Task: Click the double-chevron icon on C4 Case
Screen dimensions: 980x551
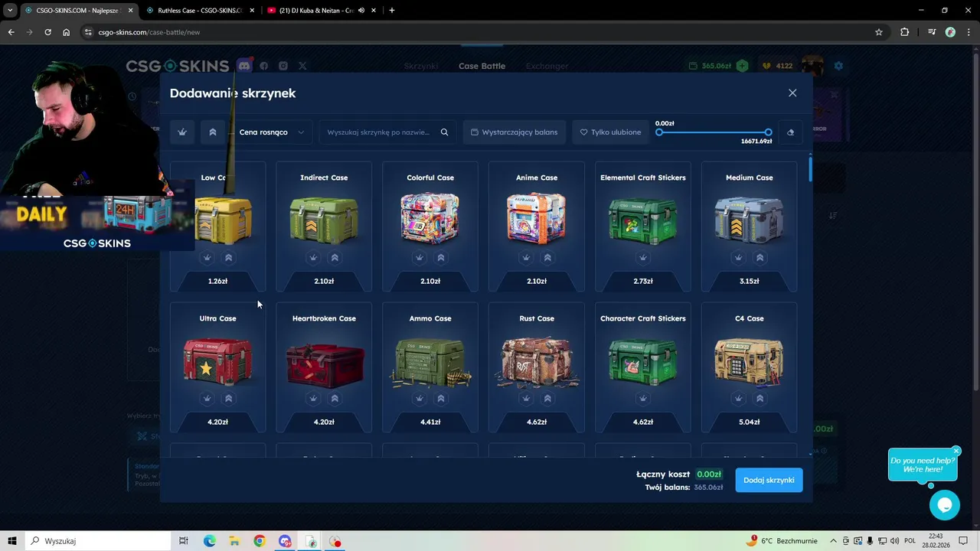Action: (760, 399)
